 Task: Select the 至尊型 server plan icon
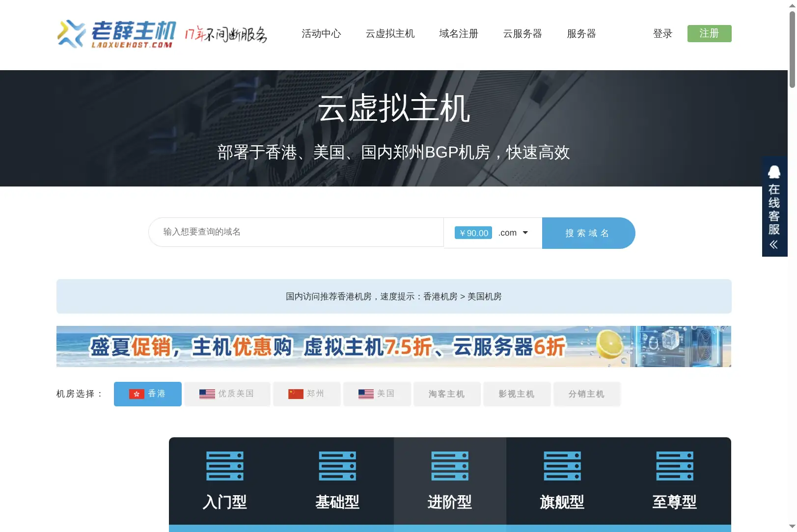pos(675,466)
